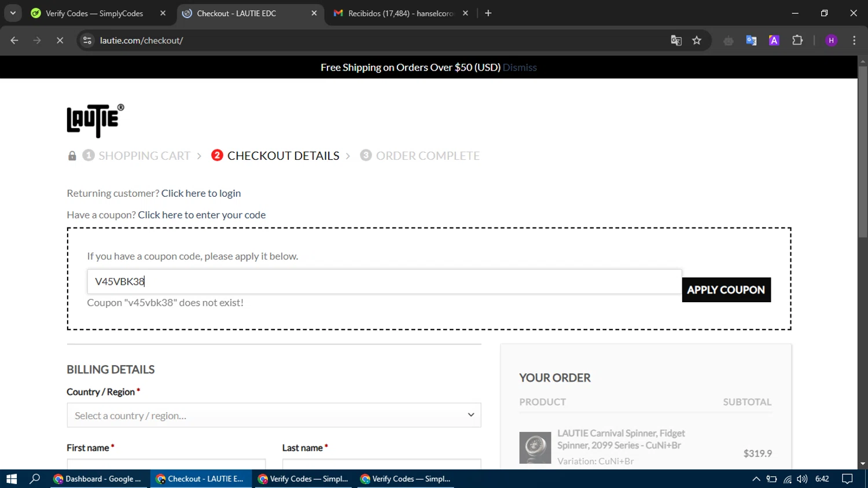
Task: Click the page vertical scrollbar
Action: [x=863, y=152]
